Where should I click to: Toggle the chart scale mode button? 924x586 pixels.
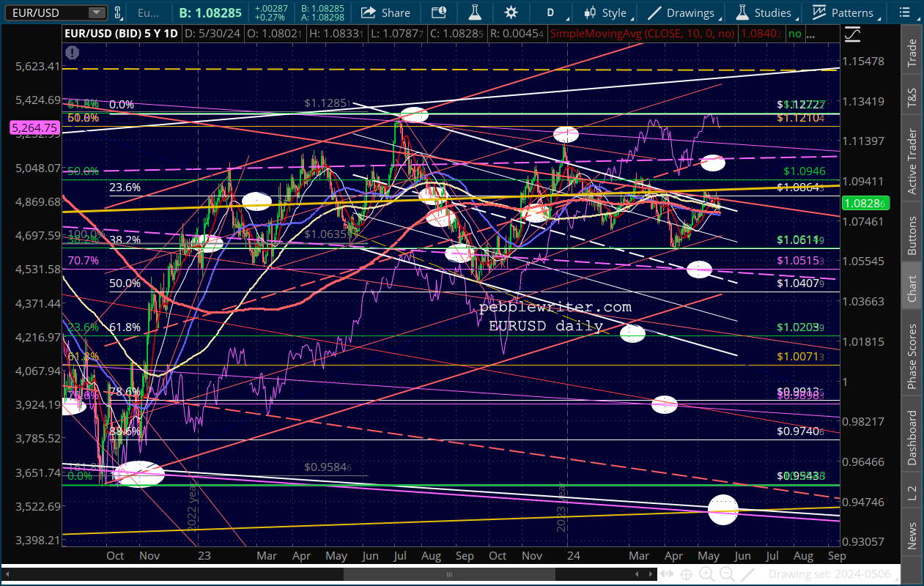tap(852, 34)
